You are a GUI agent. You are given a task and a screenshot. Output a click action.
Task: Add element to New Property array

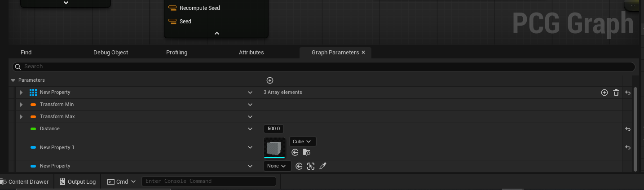point(604,93)
